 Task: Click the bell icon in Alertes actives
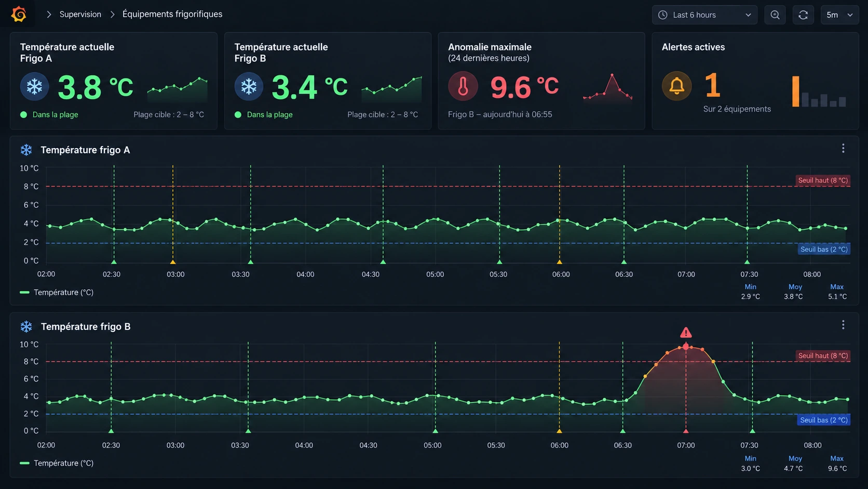click(676, 86)
